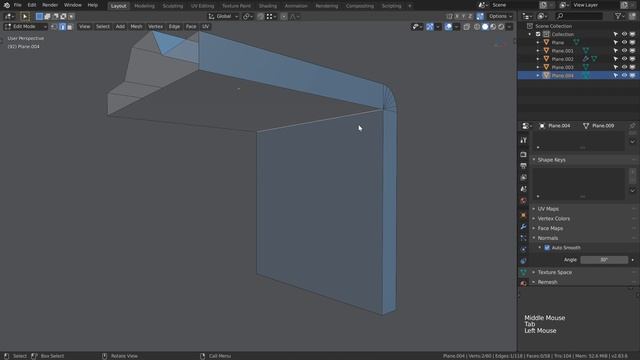This screenshot has width=640, height=360.
Task: Toggle X-Ray display
Action: click(x=467, y=27)
